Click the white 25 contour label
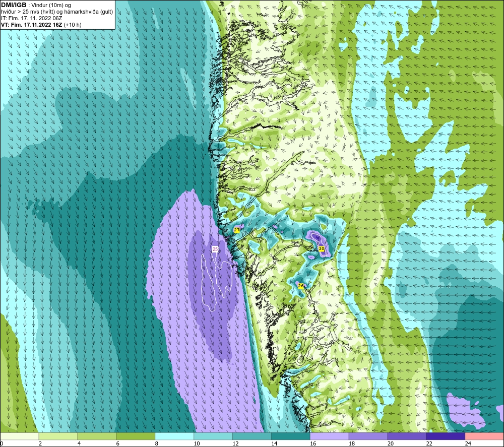Image resolution: width=504 pixels, height=447 pixels. click(215, 249)
